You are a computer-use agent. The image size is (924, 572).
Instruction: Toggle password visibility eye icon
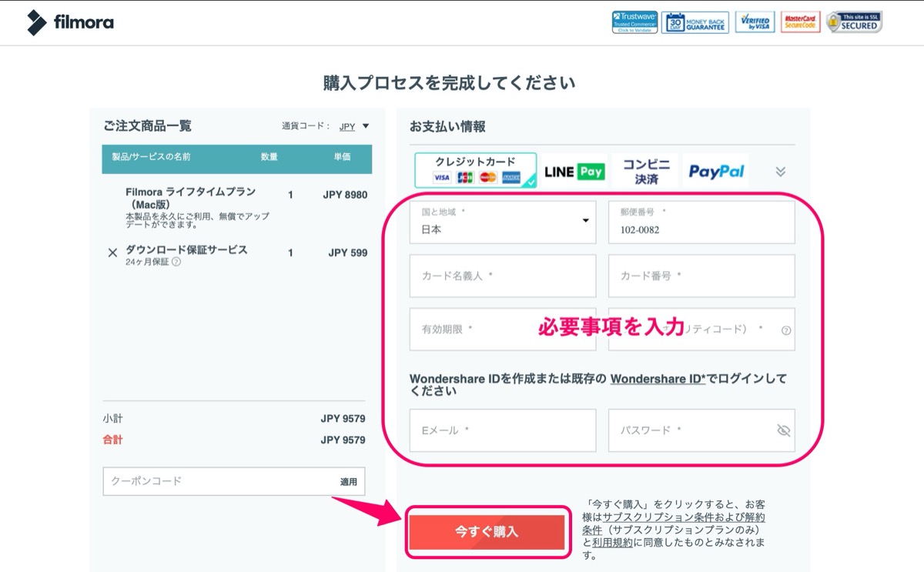tap(784, 430)
